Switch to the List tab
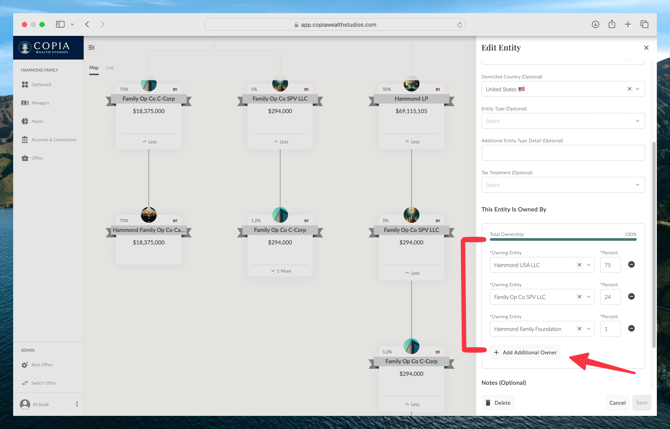This screenshot has height=429, width=670. point(110,68)
